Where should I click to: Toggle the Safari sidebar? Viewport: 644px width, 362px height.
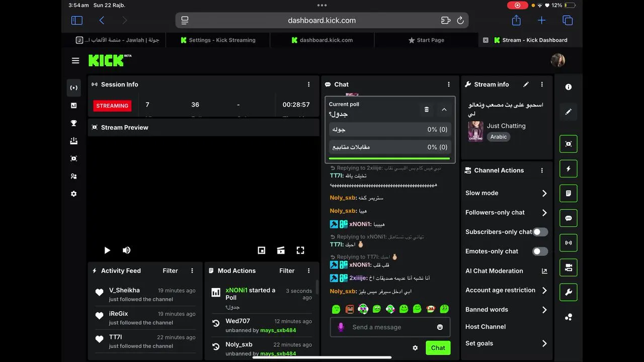coord(76,21)
